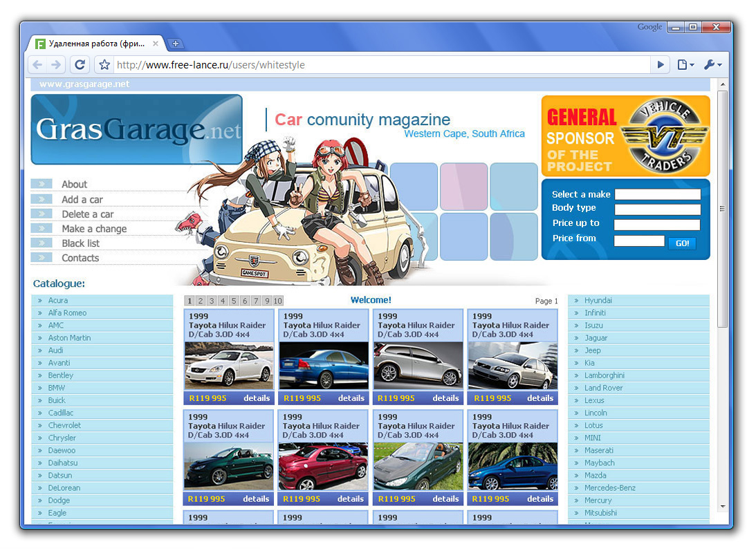Screen dimensions: 756x553
Task: Bookmark the page with the star icon
Action: click(104, 64)
